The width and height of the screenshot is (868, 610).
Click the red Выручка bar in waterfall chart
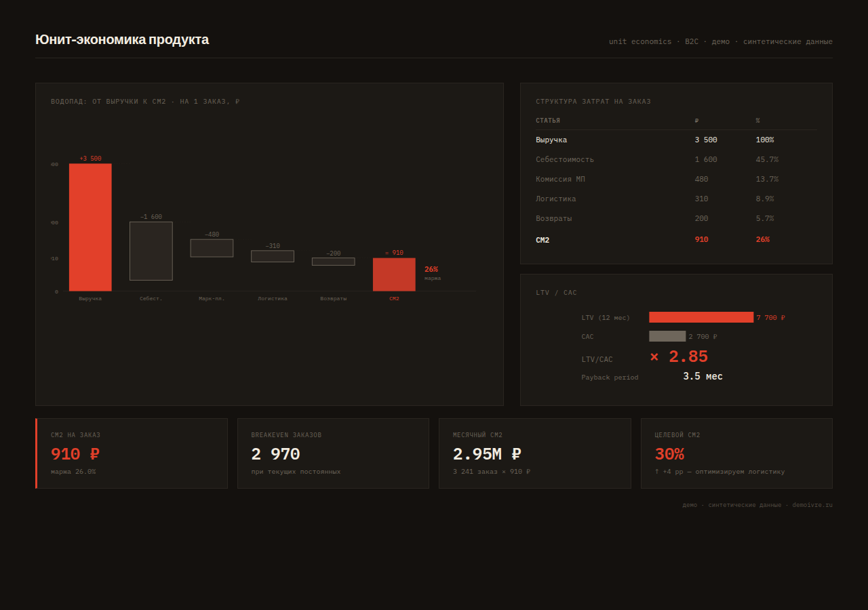(x=90, y=227)
